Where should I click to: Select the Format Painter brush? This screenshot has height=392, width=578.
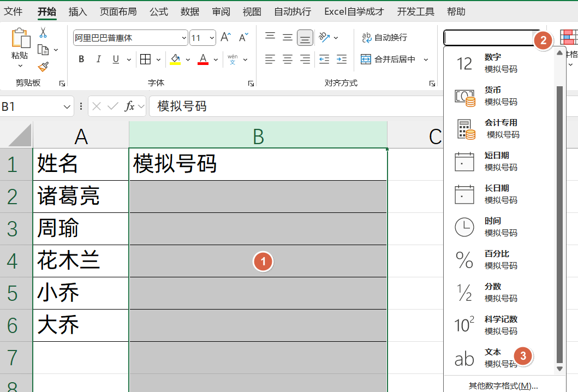[x=43, y=67]
